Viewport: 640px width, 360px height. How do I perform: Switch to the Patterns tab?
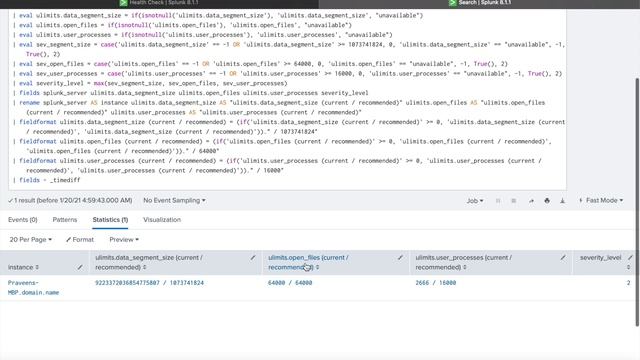point(64,220)
